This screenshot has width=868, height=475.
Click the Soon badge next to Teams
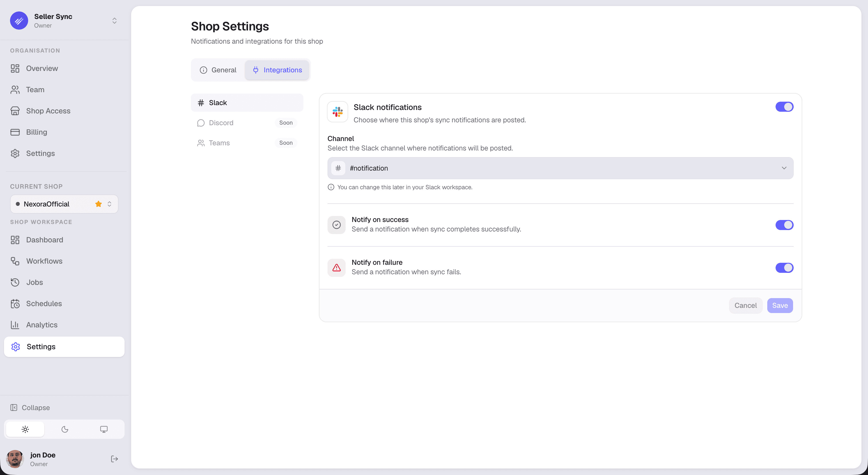286,143
